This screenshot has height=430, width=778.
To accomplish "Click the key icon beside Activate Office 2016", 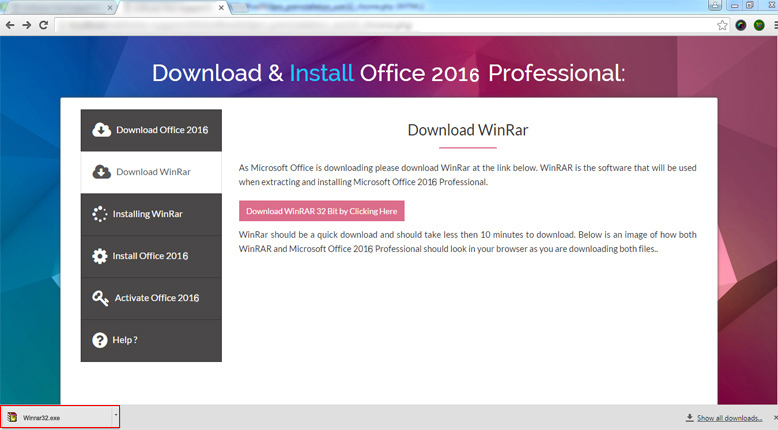I will [99, 298].
